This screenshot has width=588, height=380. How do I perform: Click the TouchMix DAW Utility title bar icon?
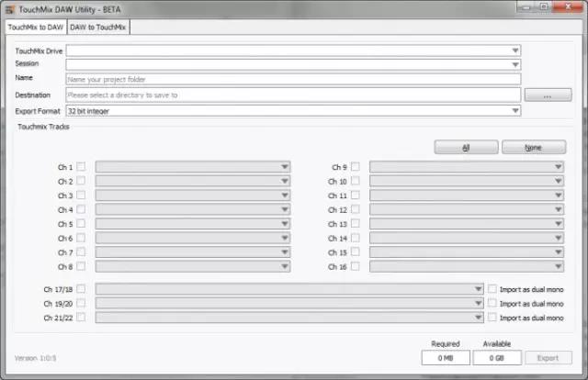coord(9,9)
